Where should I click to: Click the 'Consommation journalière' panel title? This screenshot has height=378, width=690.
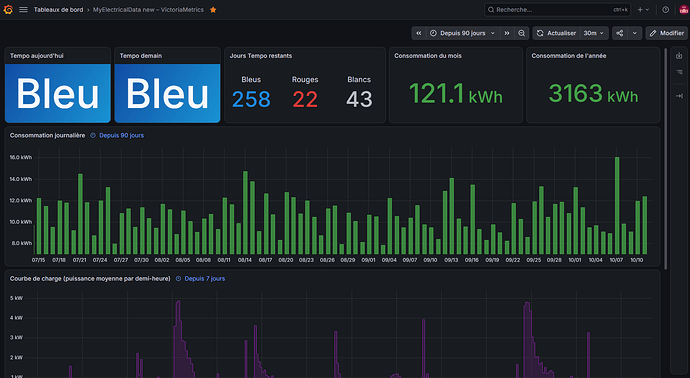click(48, 136)
